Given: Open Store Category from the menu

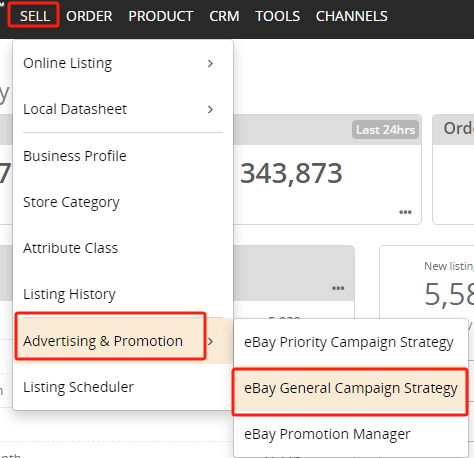Looking at the screenshot, I should click(x=123, y=202).
